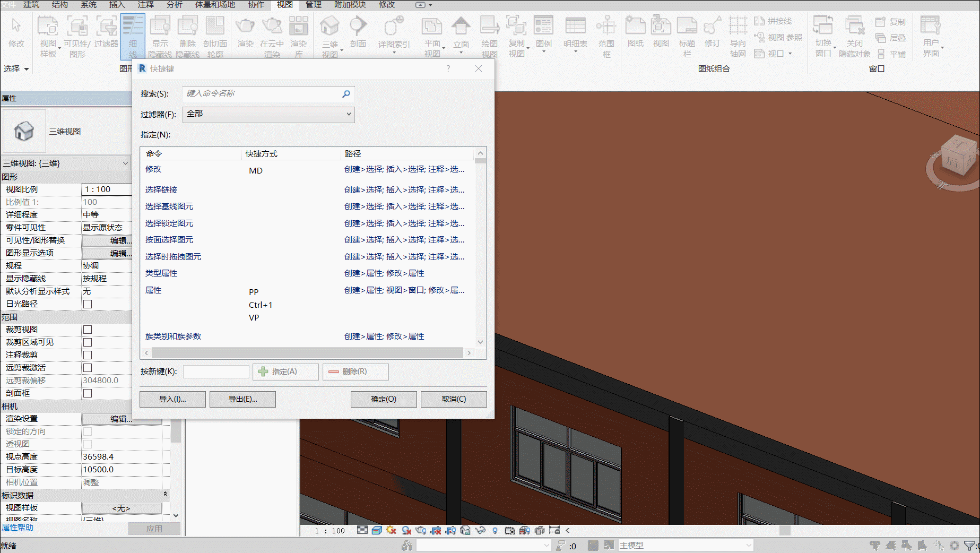The height and width of the screenshot is (553, 980).
Task: Open the 注释 ribbon tab
Action: point(145,5)
